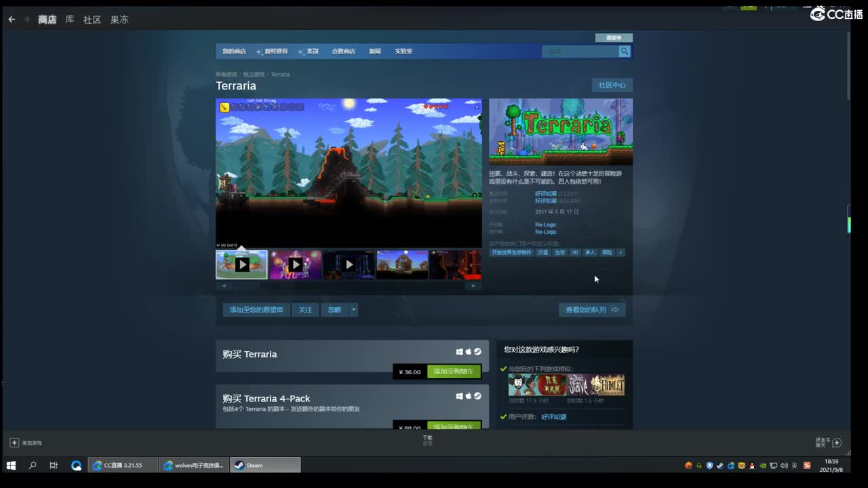Switch to CC直播 taskbar window
The height and width of the screenshot is (488, 868).
click(x=123, y=466)
